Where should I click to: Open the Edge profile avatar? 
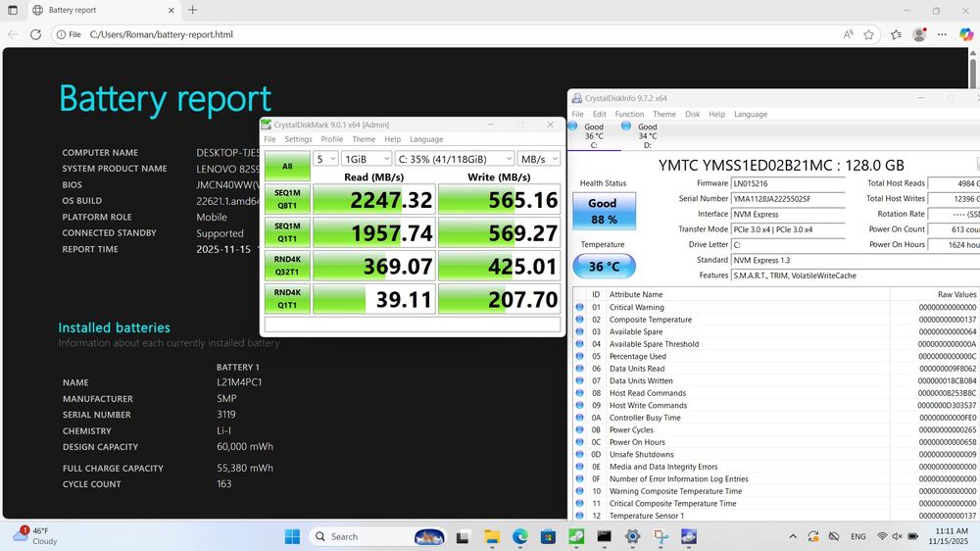(919, 34)
